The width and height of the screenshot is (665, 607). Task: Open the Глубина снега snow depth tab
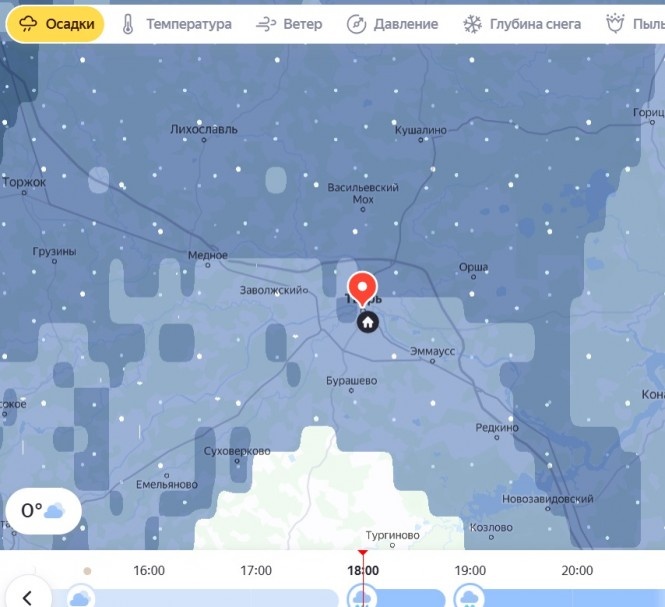pos(522,24)
